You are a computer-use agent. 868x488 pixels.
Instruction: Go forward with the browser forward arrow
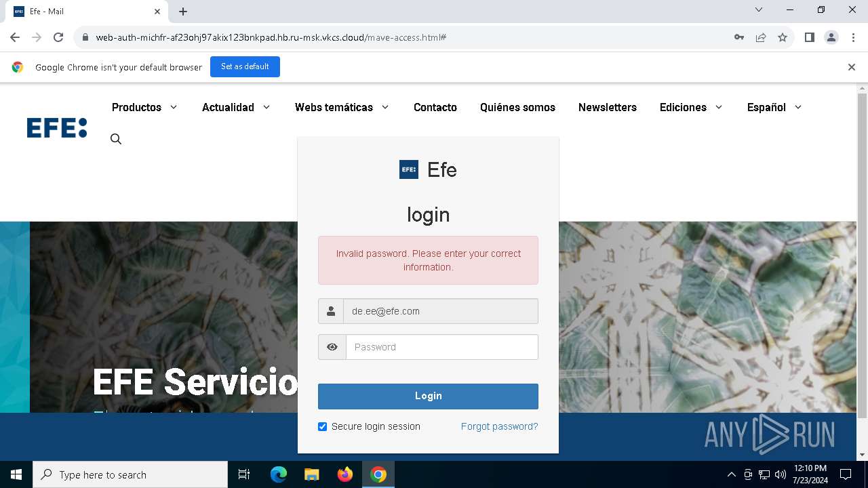[x=37, y=37]
